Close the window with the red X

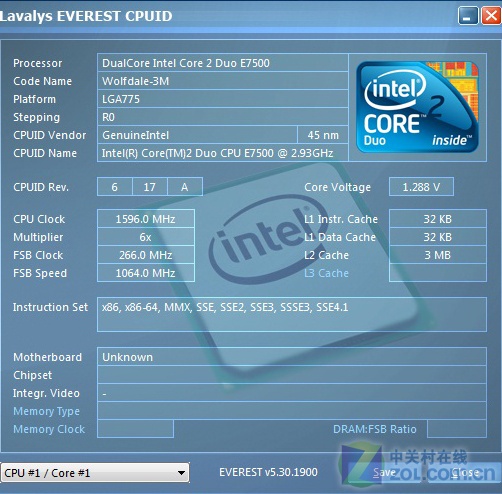(491, 16)
